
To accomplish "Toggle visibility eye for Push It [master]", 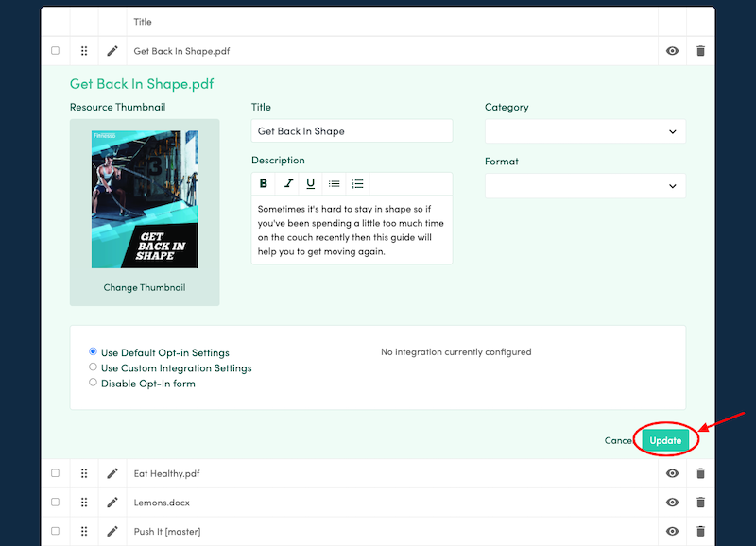I will [672, 531].
